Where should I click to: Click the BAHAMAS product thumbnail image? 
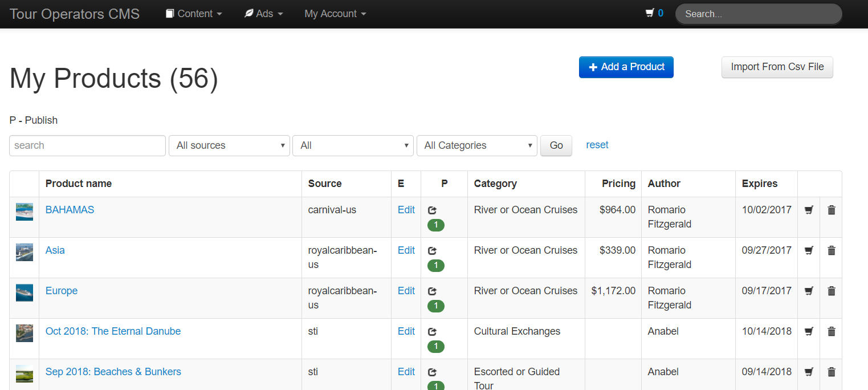(25, 212)
